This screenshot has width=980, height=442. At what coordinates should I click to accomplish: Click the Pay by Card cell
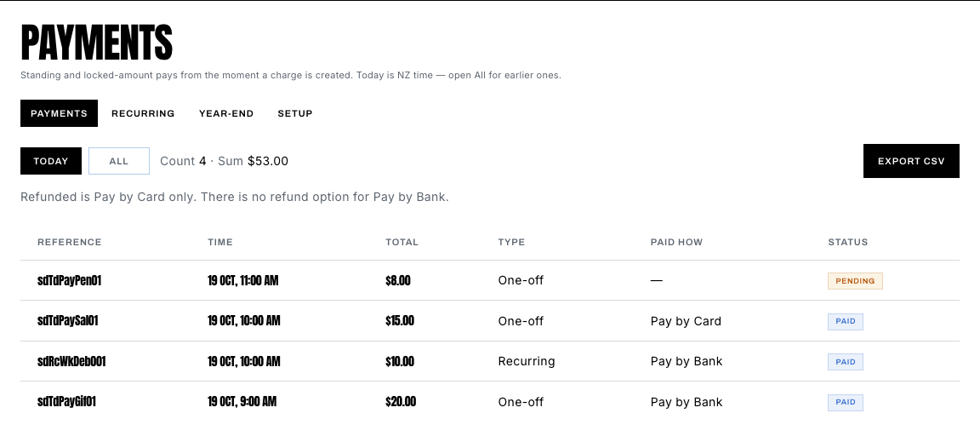tap(686, 321)
